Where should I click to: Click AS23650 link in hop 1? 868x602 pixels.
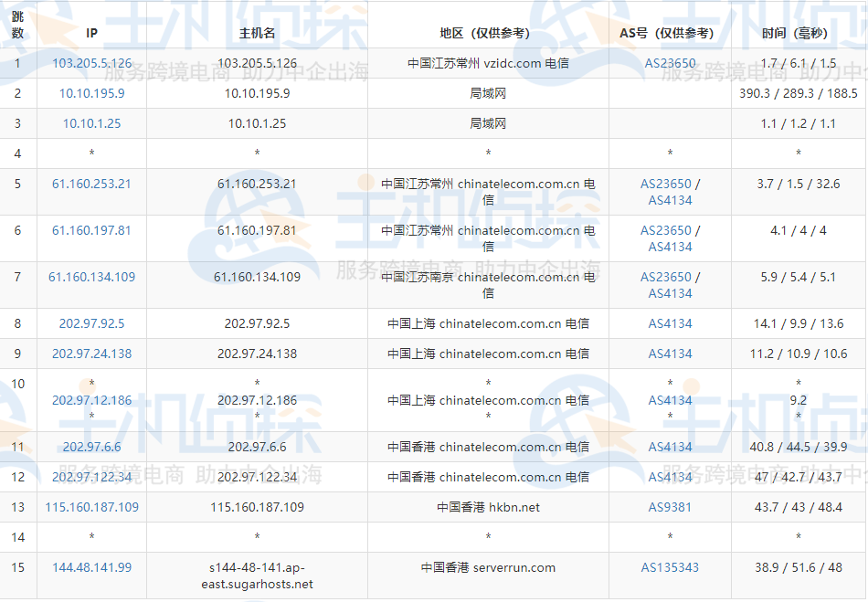670,63
